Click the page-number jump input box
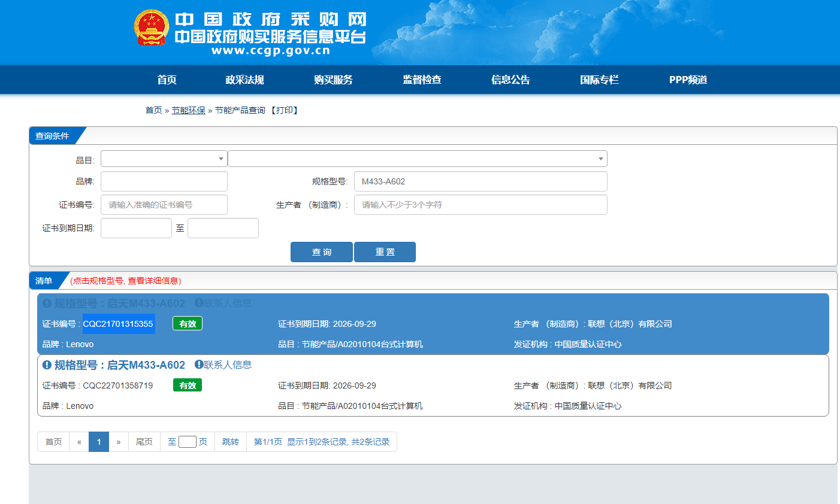The width and height of the screenshot is (840, 504). pyautogui.click(x=188, y=442)
